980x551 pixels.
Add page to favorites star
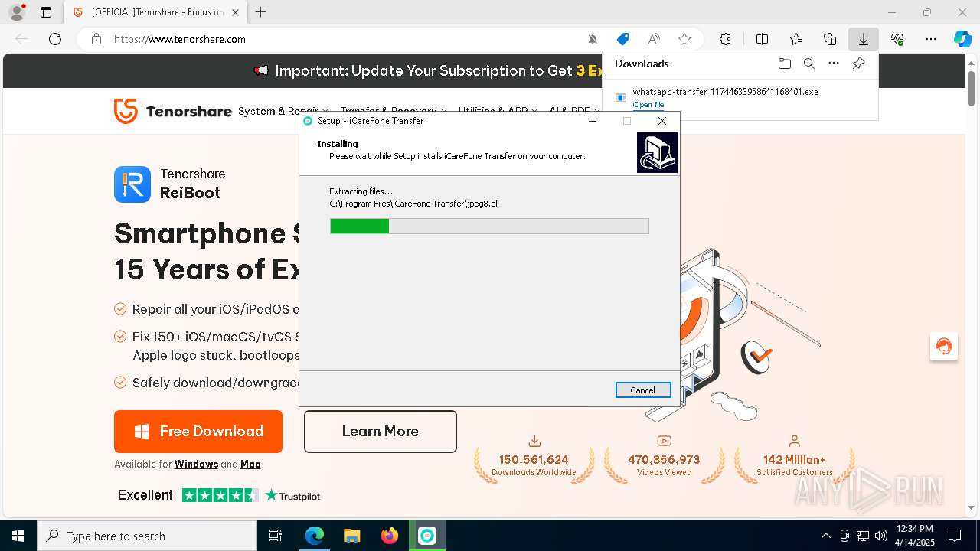pyautogui.click(x=684, y=39)
